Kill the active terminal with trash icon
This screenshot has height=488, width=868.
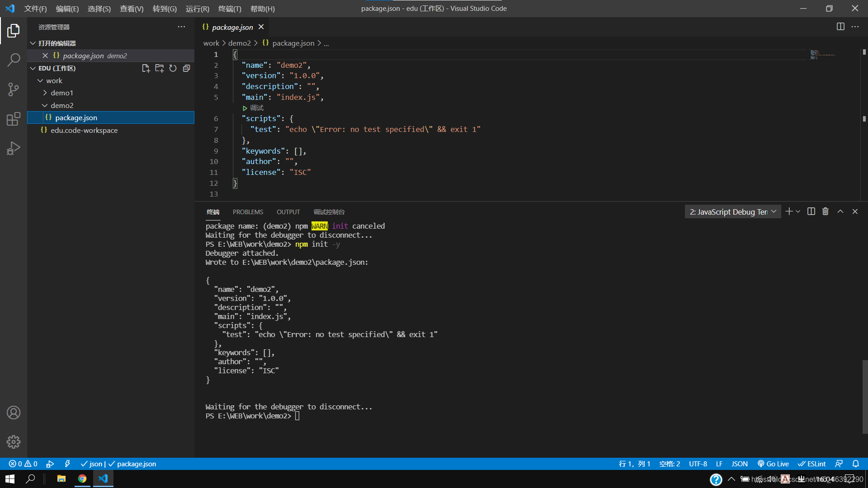tap(826, 211)
